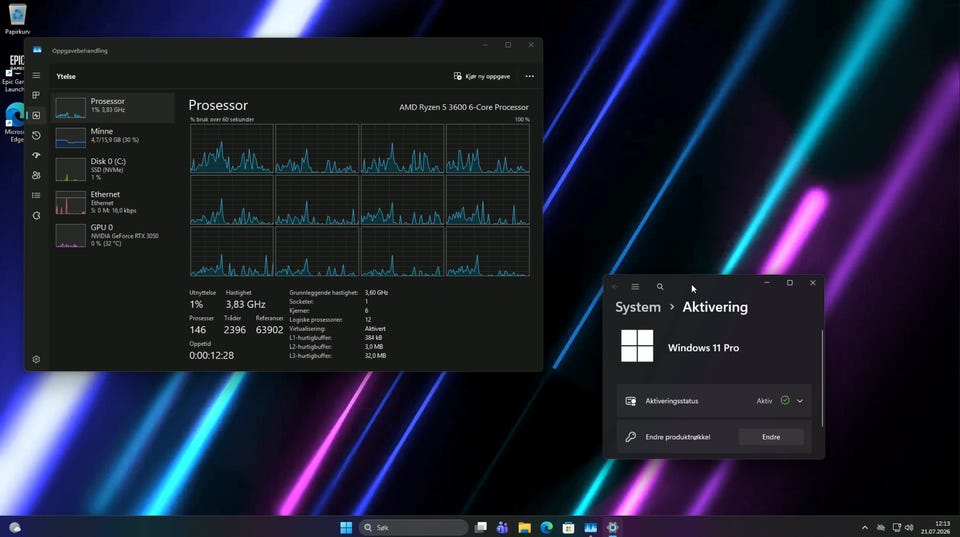Image resolution: width=960 pixels, height=537 pixels.
Task: Open Processes page in Task Manager sidebar
Action: tap(36, 95)
